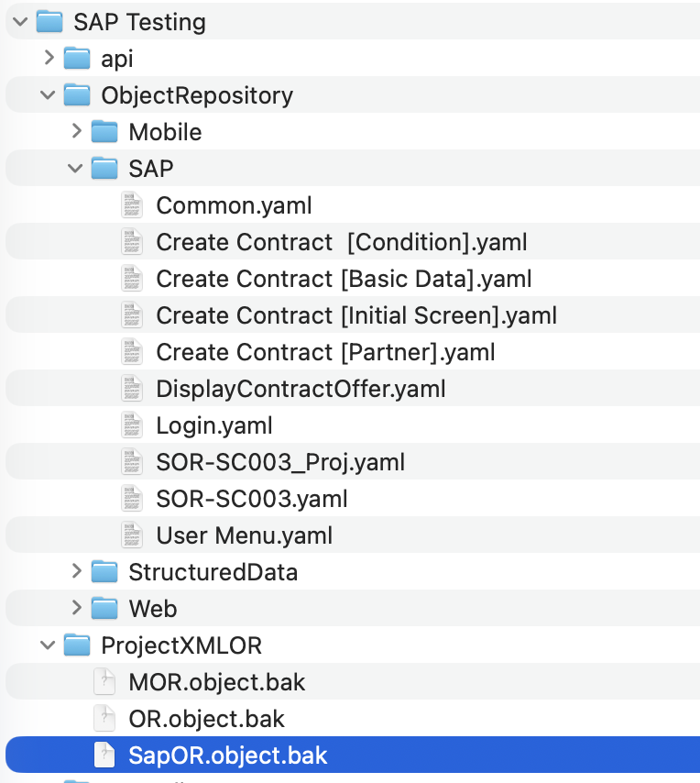The width and height of the screenshot is (700, 783).
Task: Select Create Contract [Condition].yaml file name
Action: click(x=342, y=243)
